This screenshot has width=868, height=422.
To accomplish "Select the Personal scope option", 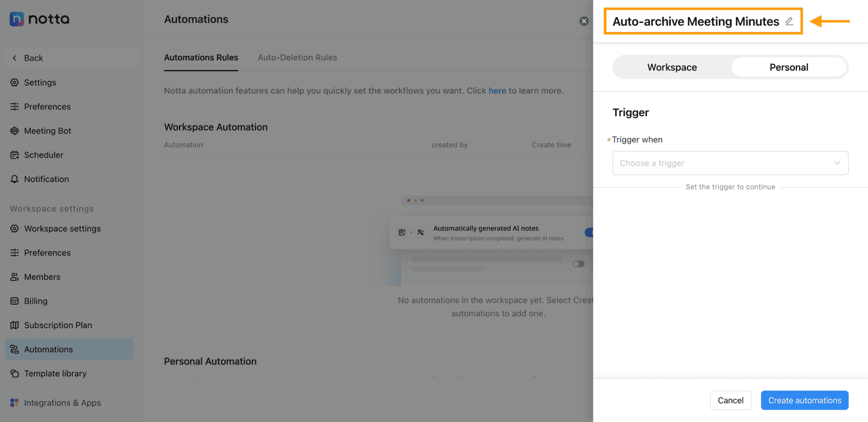I will (x=789, y=67).
